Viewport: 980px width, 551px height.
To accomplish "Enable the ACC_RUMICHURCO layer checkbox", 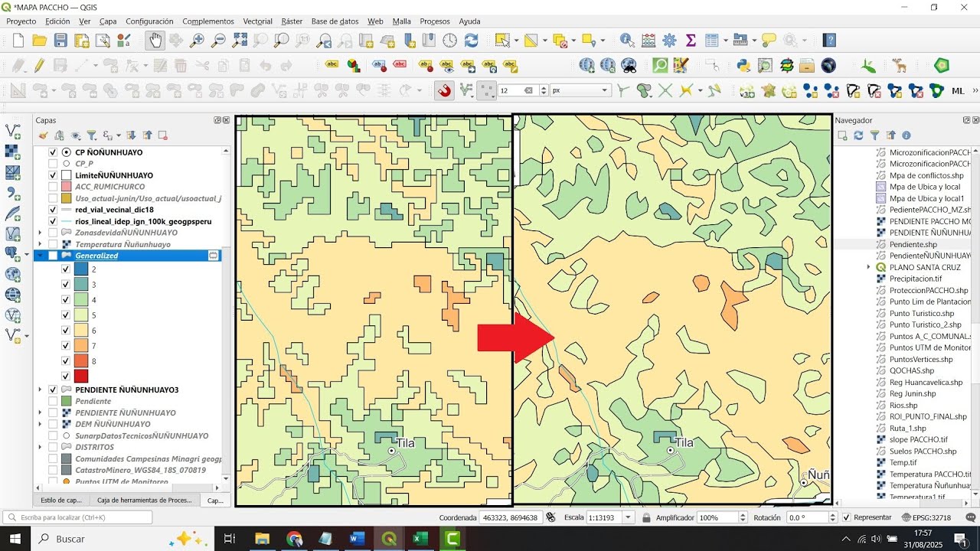I will [x=53, y=187].
